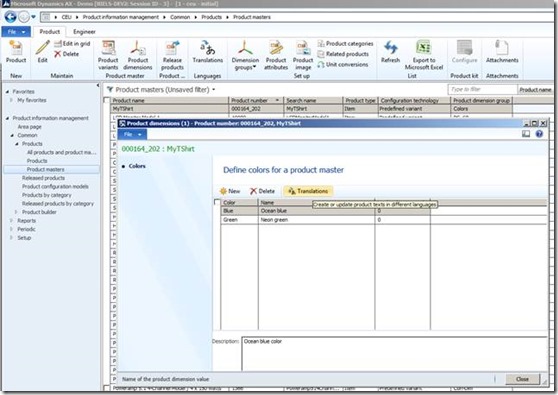Open help in the Product dimensions dialog
Image resolution: width=558 pixels, height=395 pixels.
(539, 134)
